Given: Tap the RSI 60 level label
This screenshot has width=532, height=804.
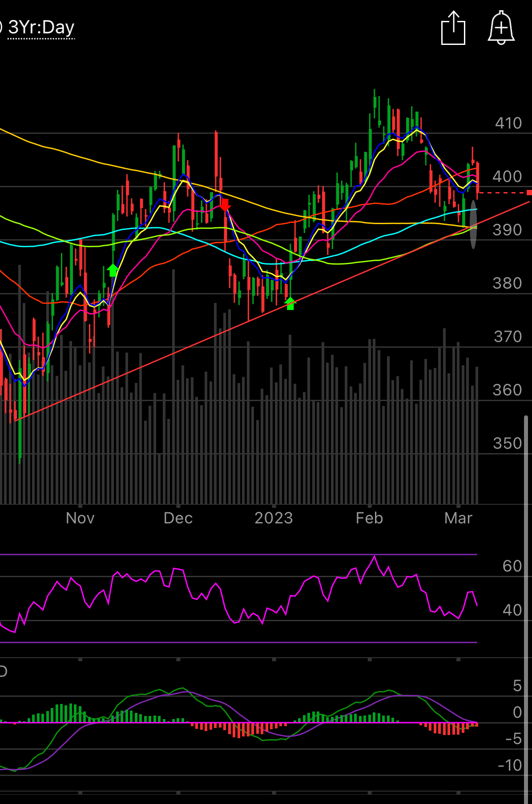Looking at the screenshot, I should tap(512, 566).
